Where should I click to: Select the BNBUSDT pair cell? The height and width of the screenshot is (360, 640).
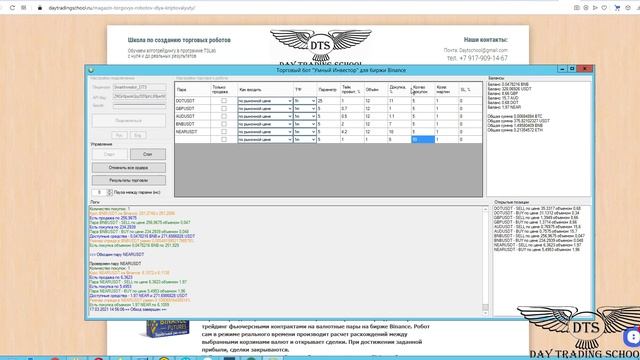192,124
